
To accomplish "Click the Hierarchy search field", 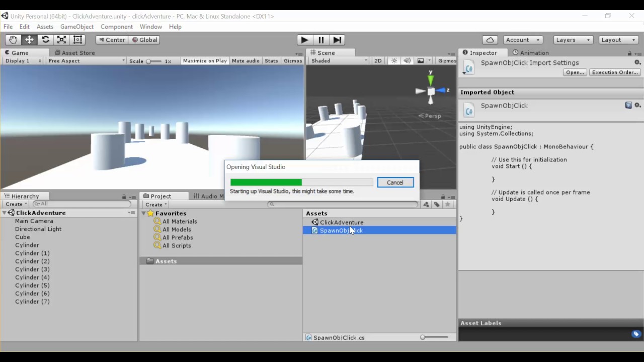I will 82,204.
